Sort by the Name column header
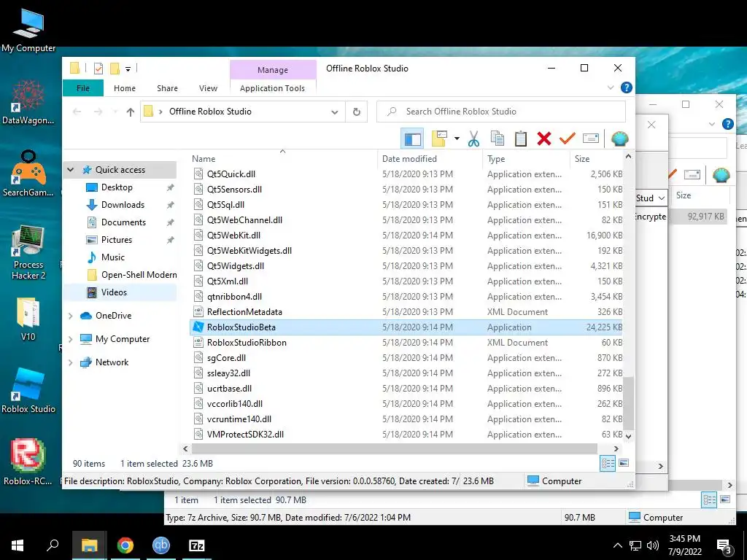The width and height of the screenshot is (747, 560). tap(204, 159)
